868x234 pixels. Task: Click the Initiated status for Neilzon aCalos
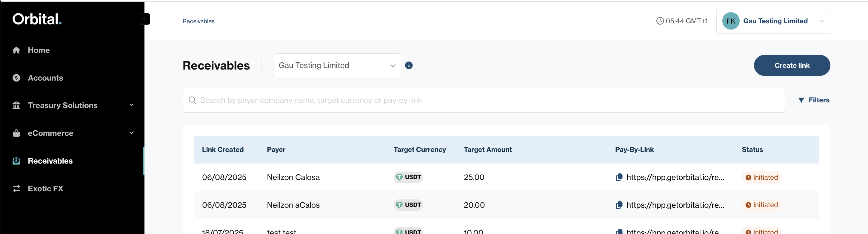[x=761, y=205]
